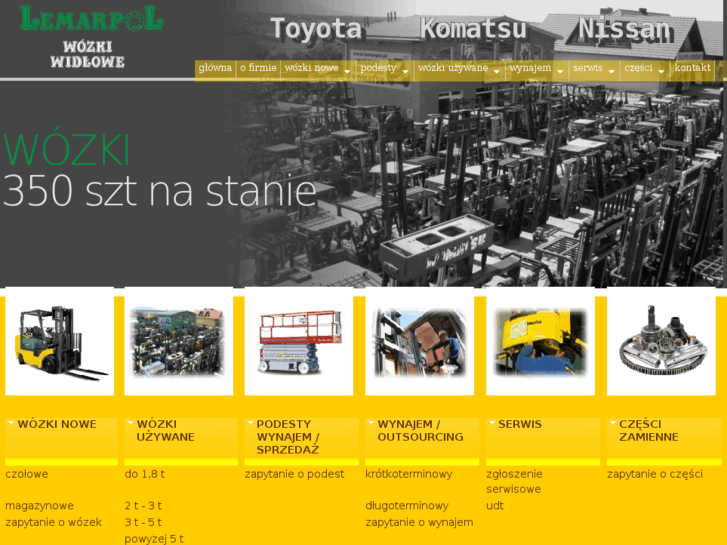Click the arrow beside WÓZKI UŻYWANE heading
Screen dimensions: 727x545
(x=130, y=423)
